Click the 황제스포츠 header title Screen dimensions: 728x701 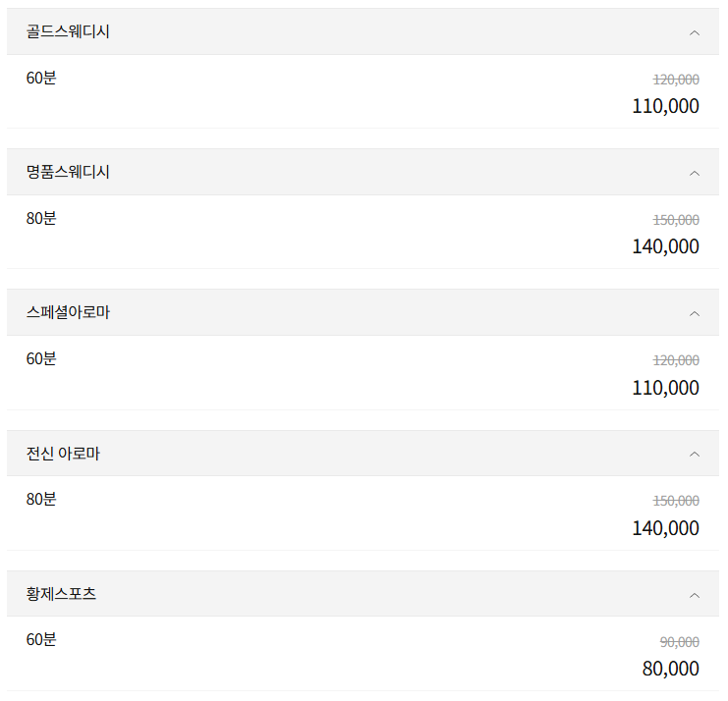(61, 594)
